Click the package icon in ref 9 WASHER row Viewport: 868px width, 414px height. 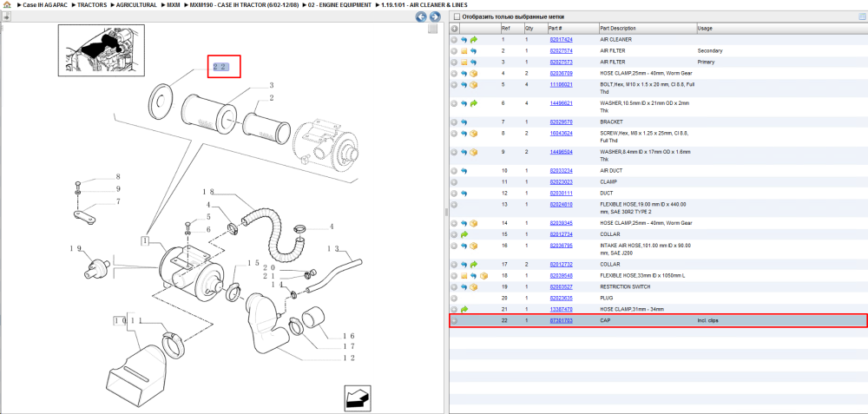(474, 152)
